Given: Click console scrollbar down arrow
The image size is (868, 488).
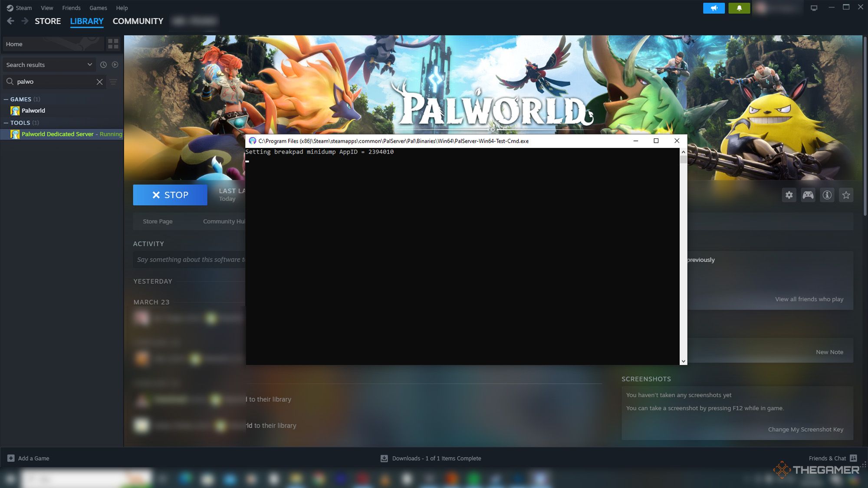Looking at the screenshot, I should click(x=683, y=361).
